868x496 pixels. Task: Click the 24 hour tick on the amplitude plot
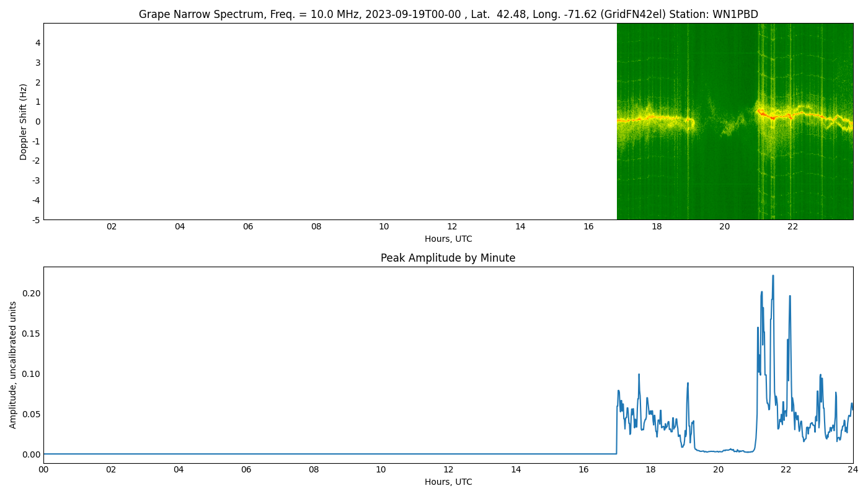click(x=853, y=470)
